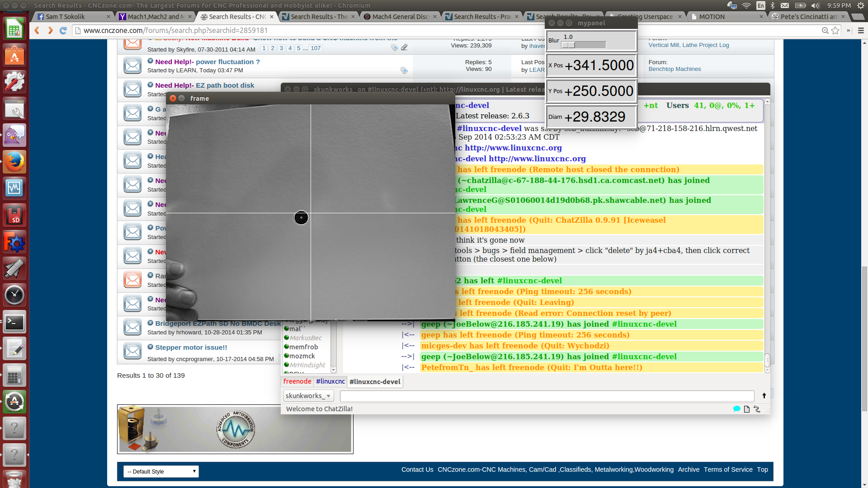Click the Chromium address bar
Image resolution: width=868 pixels, height=488 pixels.
point(448,30)
